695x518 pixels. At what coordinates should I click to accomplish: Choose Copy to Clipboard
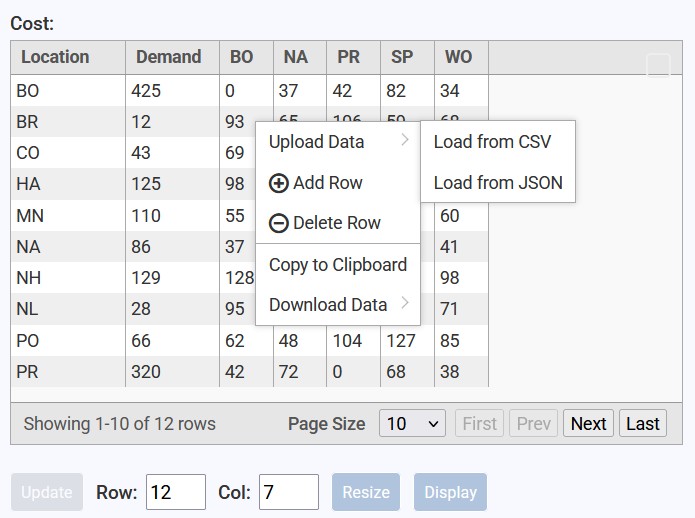tap(338, 265)
